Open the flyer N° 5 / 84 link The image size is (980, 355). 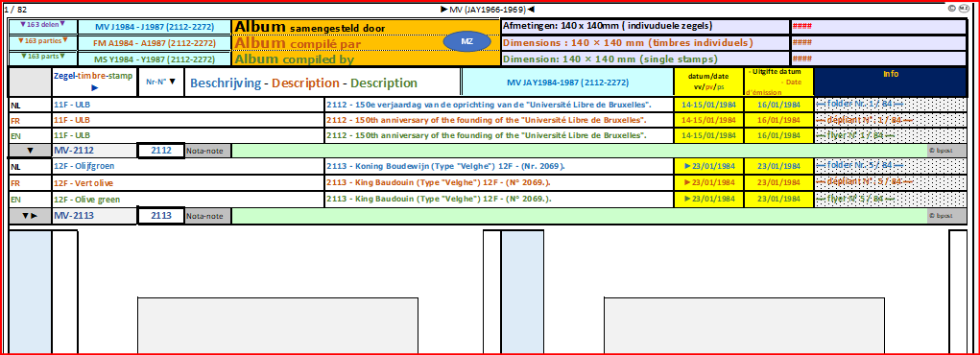coord(854,199)
